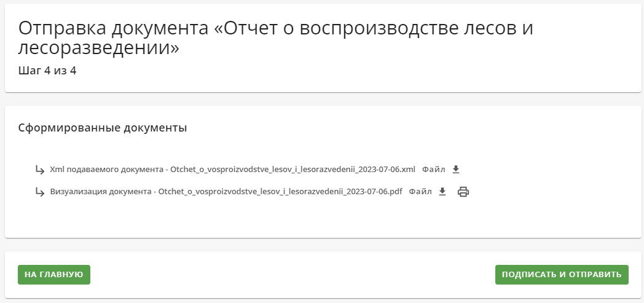The image size is (644, 303).
Task: Click the arrow icon before Xml подаваемого документа
Action: pos(40,170)
